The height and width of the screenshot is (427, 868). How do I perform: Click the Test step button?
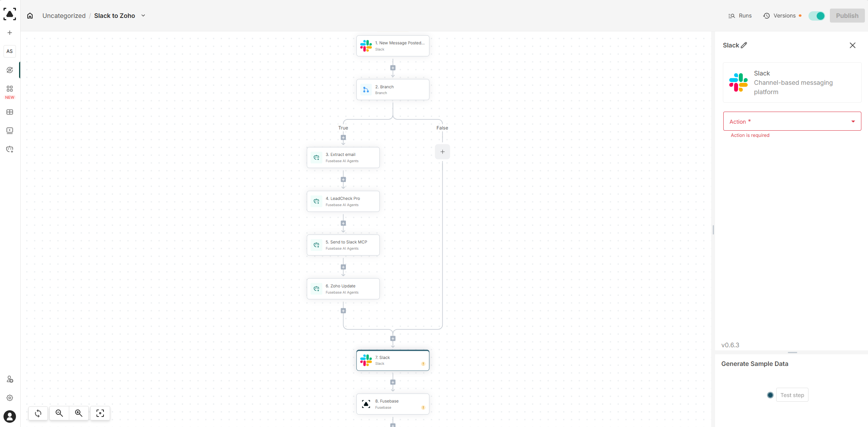pyautogui.click(x=792, y=395)
